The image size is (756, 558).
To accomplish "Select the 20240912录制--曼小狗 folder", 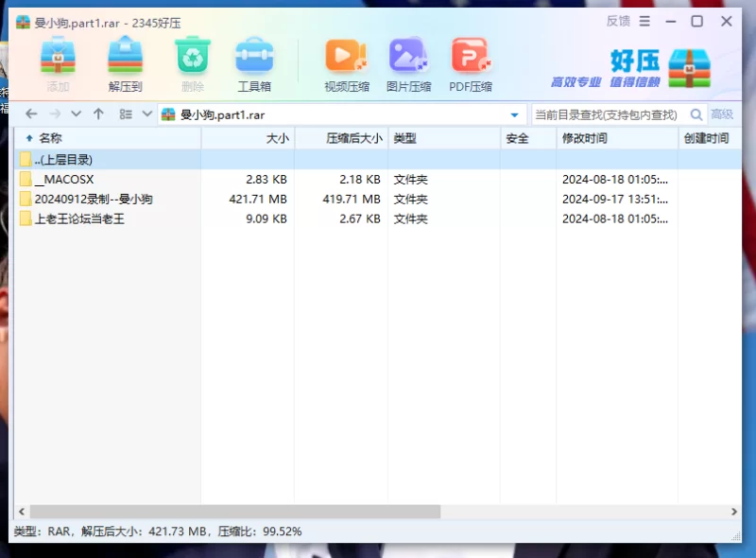I will [378, 199].
